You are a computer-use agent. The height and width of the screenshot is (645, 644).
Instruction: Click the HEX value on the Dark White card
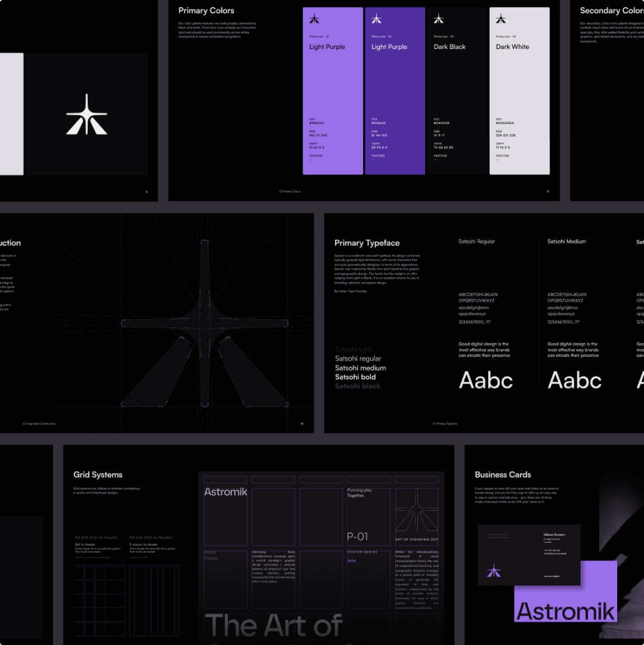[x=505, y=123]
